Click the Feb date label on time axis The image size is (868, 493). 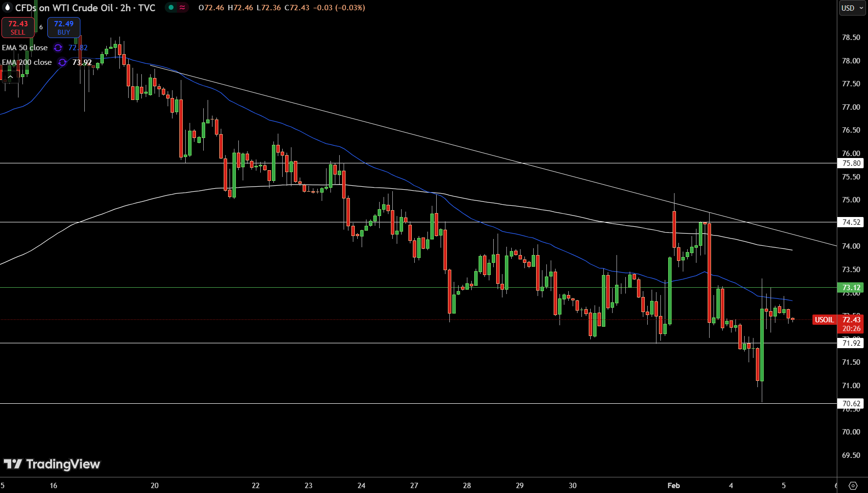[x=674, y=486]
